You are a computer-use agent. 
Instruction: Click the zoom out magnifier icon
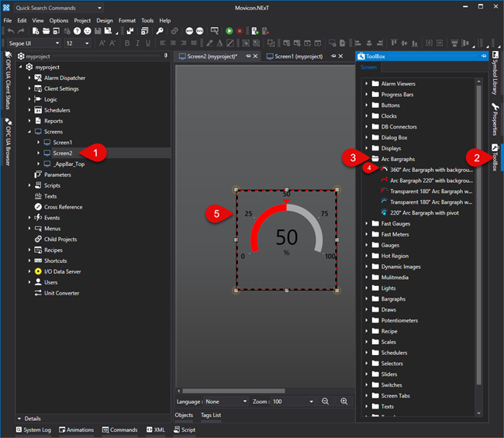pyautogui.click(x=326, y=402)
